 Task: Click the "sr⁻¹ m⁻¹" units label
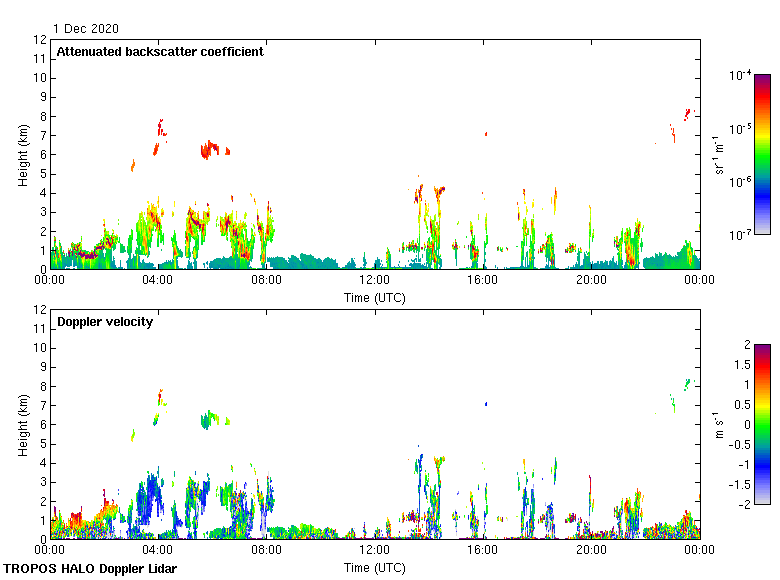click(719, 154)
